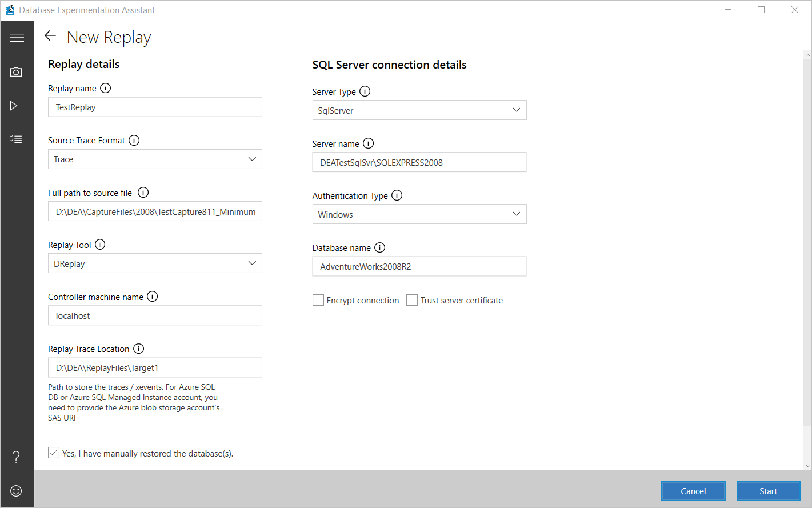This screenshot has height=508, width=812.
Task: Show info for Server Type
Action: point(365,91)
